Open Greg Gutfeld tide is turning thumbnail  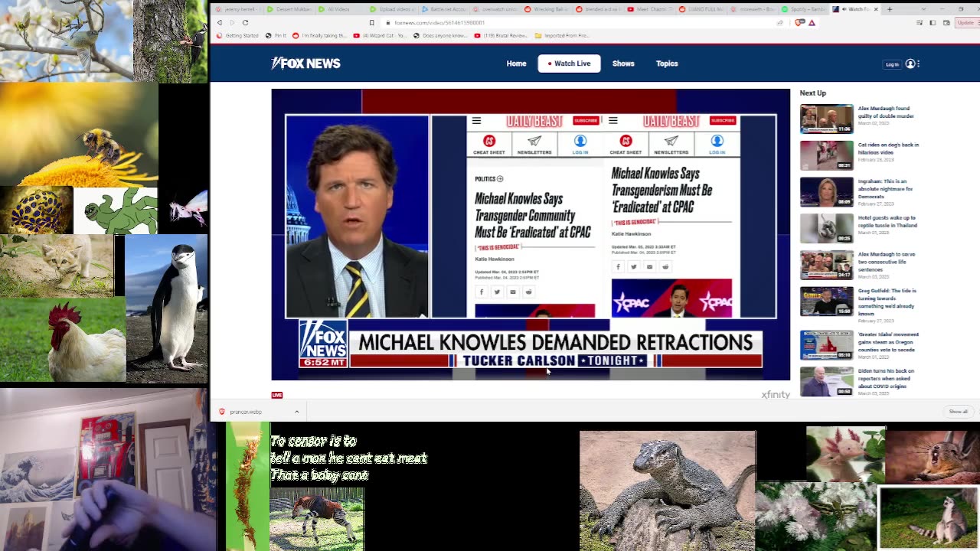[826, 302]
